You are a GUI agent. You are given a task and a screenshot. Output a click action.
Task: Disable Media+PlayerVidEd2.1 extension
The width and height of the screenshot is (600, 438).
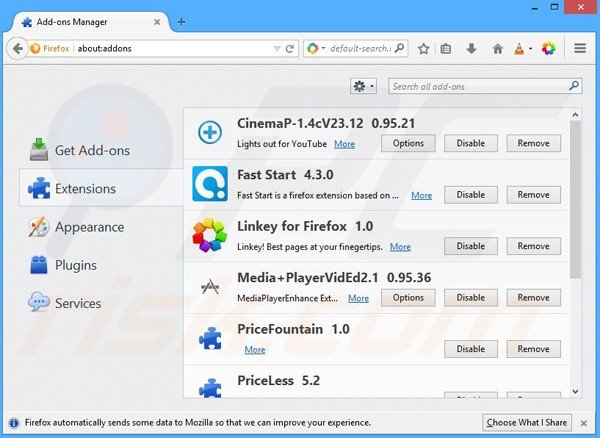[471, 298]
